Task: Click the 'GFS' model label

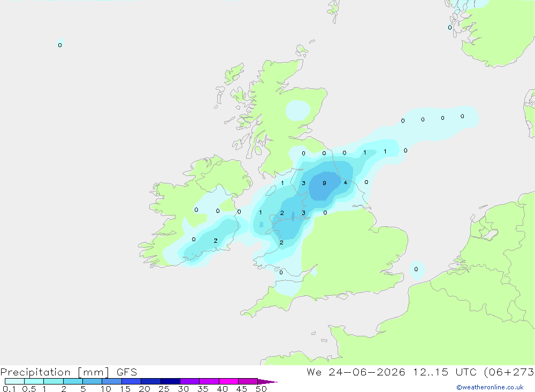Action: pos(127,372)
